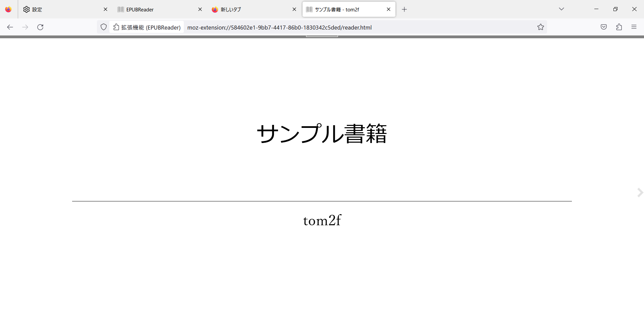This screenshot has height=335, width=644.
Task: Click the back navigation arrow
Action: 10,27
